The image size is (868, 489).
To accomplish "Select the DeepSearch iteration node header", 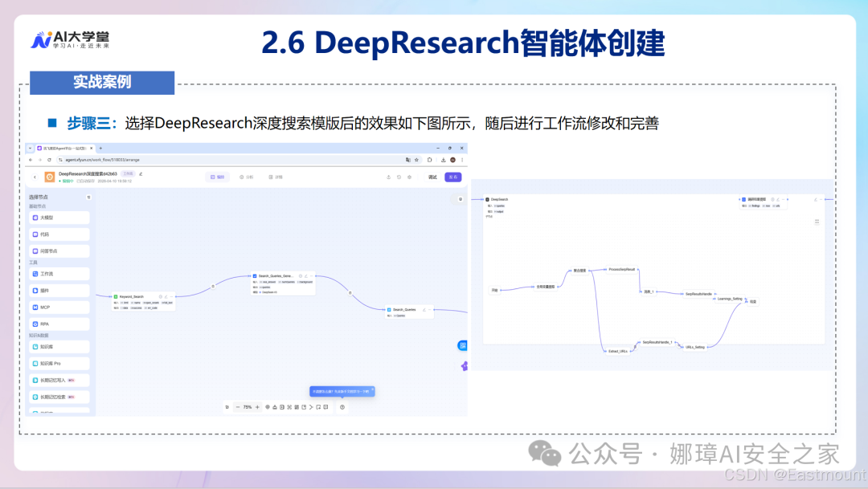I will 497,199.
